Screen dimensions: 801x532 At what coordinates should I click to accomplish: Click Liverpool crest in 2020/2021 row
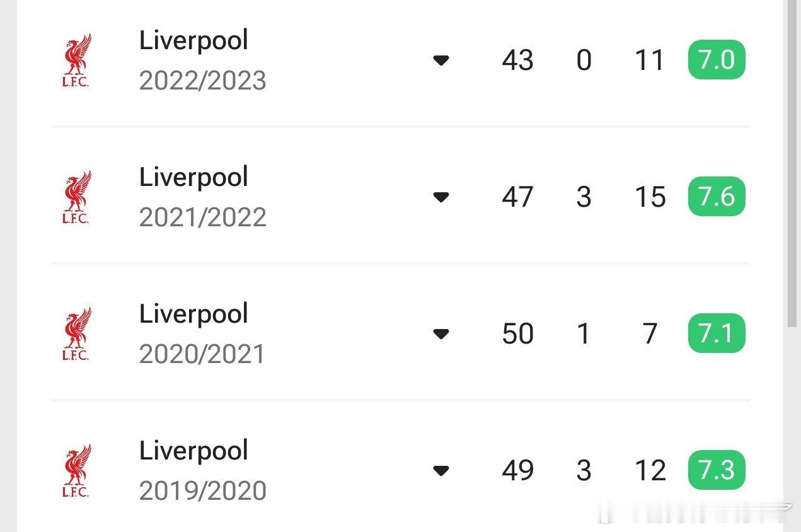click(x=76, y=334)
